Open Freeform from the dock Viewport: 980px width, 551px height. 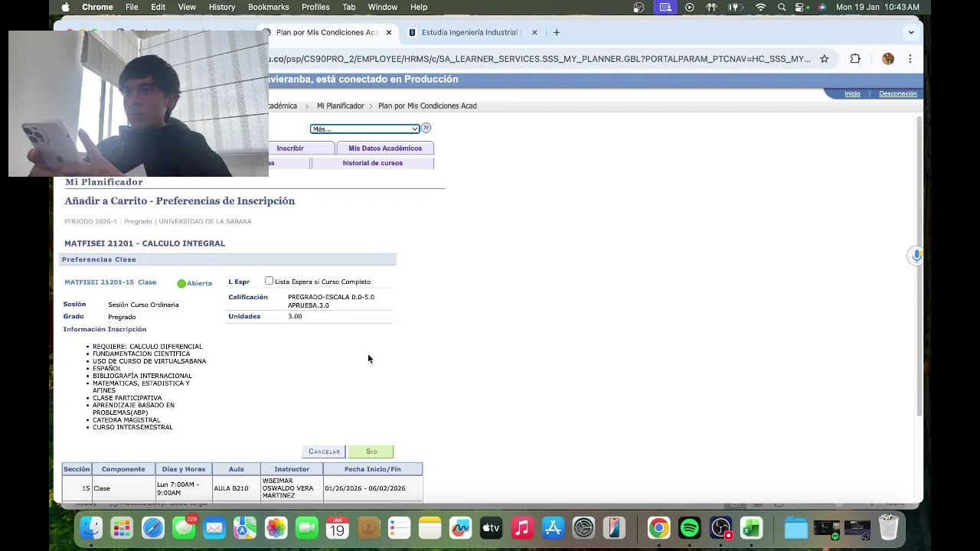click(460, 528)
